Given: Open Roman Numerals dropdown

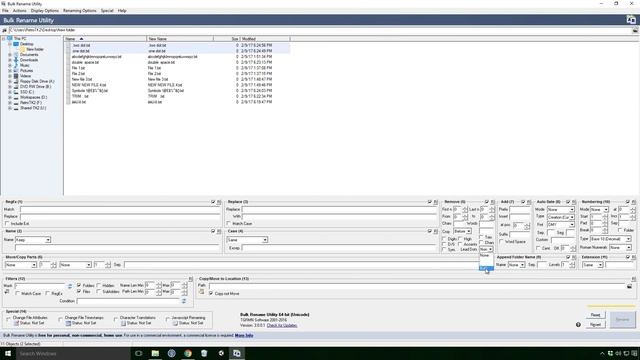Looking at the screenshot, I should (620, 248).
